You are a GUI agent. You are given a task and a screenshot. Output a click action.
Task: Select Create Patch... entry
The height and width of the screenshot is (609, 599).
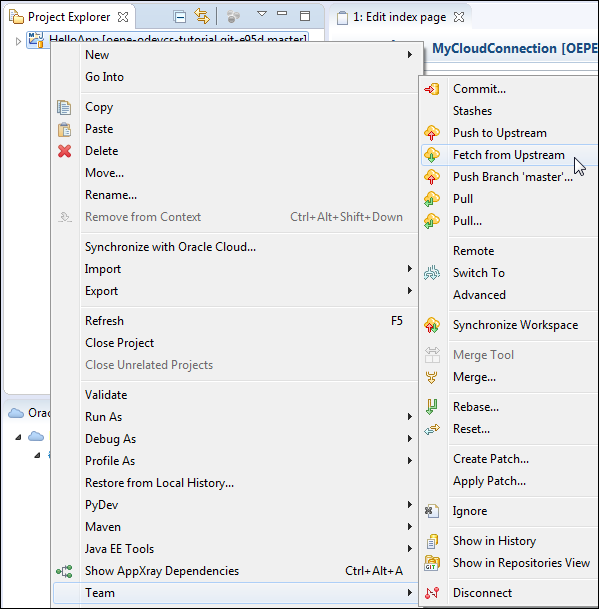510,459
